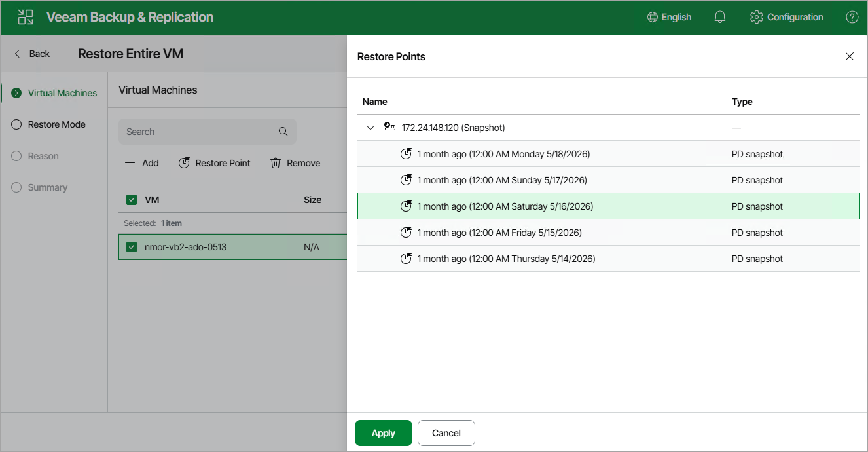Click the N/A size cell
Viewport: 868px width, 452px height.
pyautogui.click(x=312, y=247)
